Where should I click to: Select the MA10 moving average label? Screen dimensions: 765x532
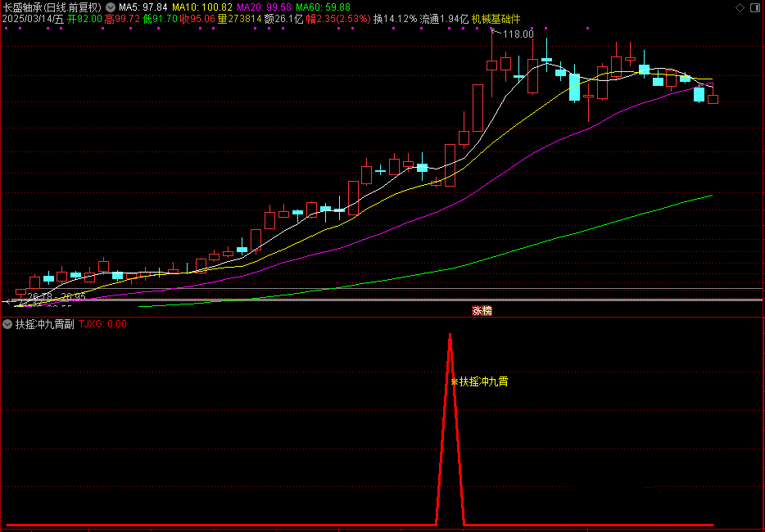[x=201, y=7]
